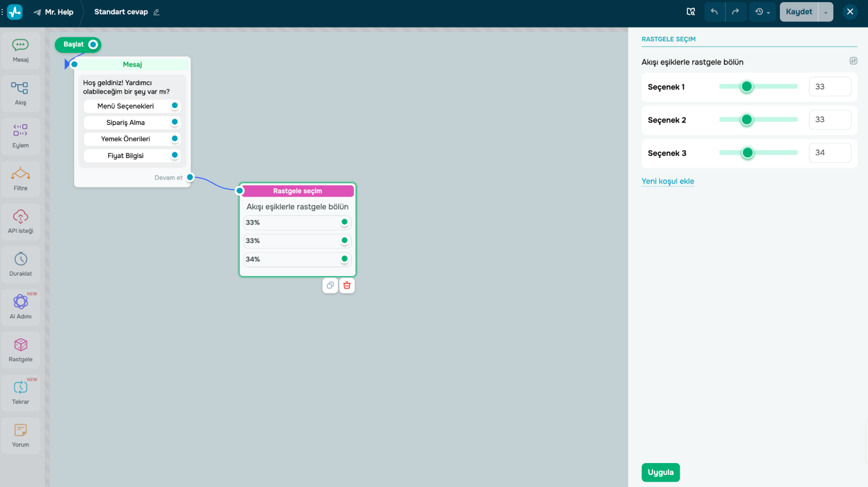Image resolution: width=868 pixels, height=487 pixels.
Task: Click Devam et output connector
Action: [190, 177]
